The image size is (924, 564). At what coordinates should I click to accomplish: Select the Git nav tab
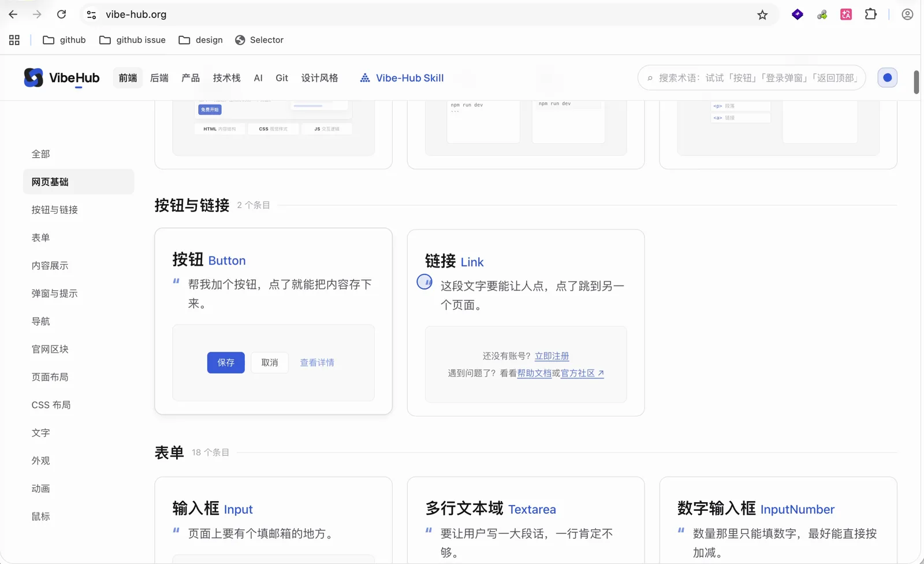pos(282,77)
